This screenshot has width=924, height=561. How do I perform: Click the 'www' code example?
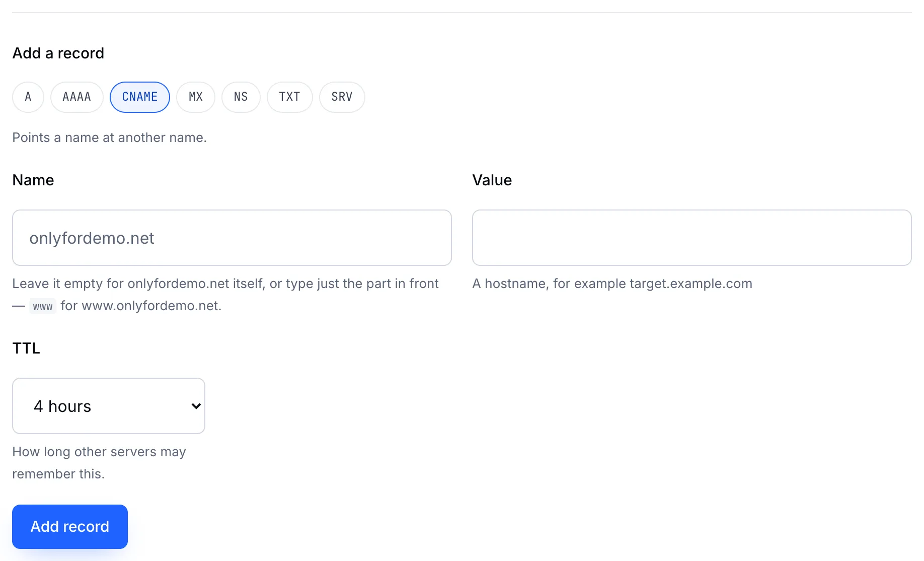click(x=43, y=306)
